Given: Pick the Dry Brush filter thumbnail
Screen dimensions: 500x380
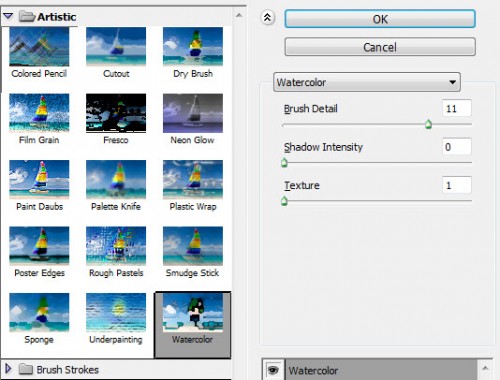Looking at the screenshot, I should pos(193,47).
